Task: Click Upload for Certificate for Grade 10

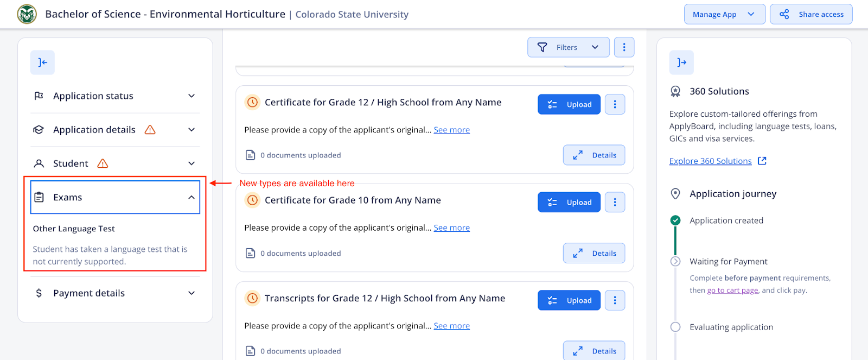Action: pyautogui.click(x=569, y=202)
